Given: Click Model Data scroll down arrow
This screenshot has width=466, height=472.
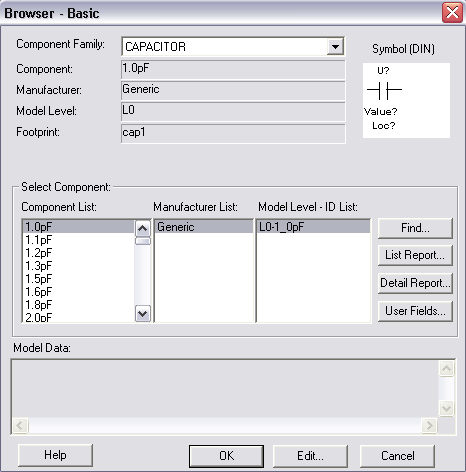Looking at the screenshot, I should pyautogui.click(x=446, y=408).
